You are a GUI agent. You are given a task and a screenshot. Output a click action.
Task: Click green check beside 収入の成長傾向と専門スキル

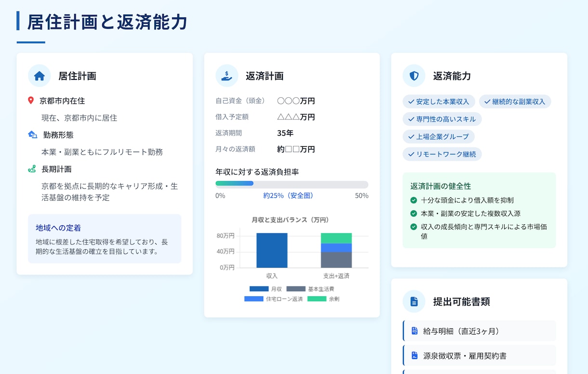414,227
